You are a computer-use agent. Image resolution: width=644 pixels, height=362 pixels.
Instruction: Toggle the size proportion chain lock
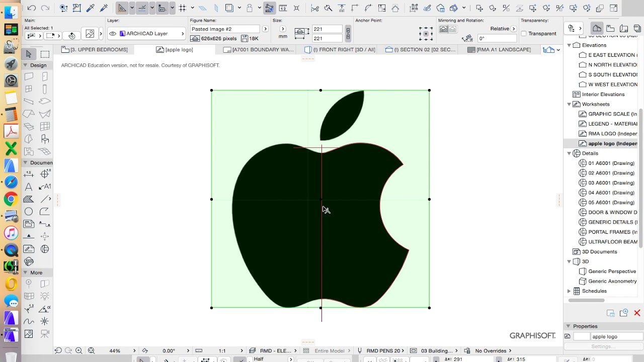pos(348,34)
